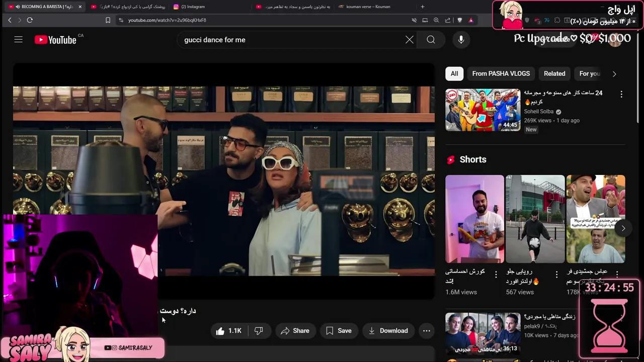This screenshot has height=362, width=644.
Task: Switch to روشنک گرامی browser tab
Action: (x=128, y=7)
